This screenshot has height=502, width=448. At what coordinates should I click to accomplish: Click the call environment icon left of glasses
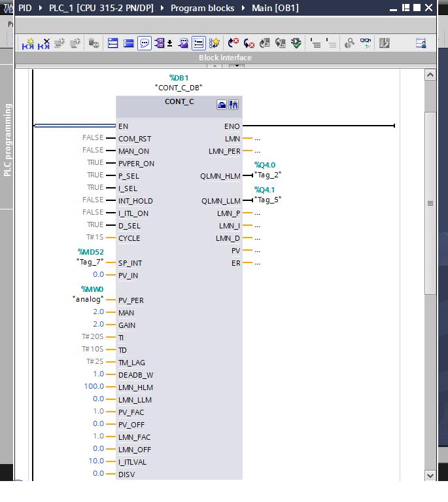pyautogui.click(x=349, y=43)
